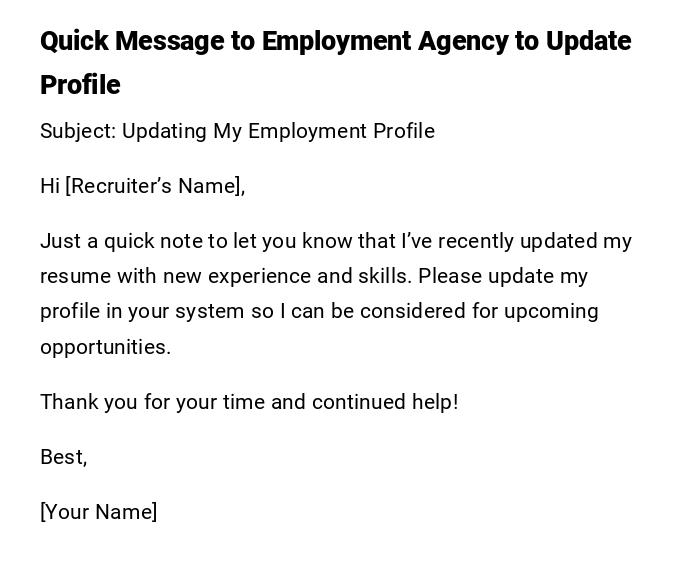Click the greeting word "Hi"

point(50,186)
